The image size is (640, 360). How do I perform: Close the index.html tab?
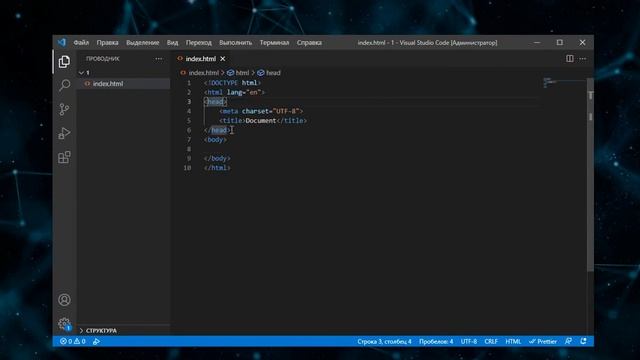point(223,59)
